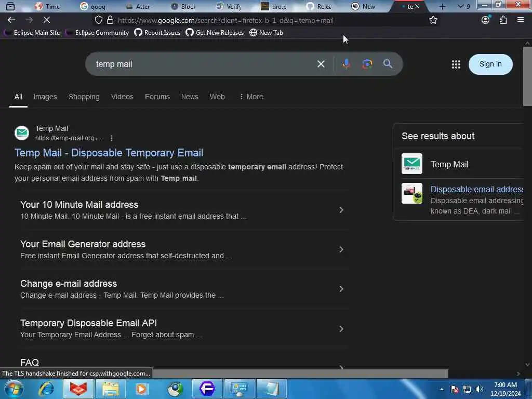This screenshot has width=532, height=399.
Task: Click the magnifier search icon
Action: pos(388,63)
